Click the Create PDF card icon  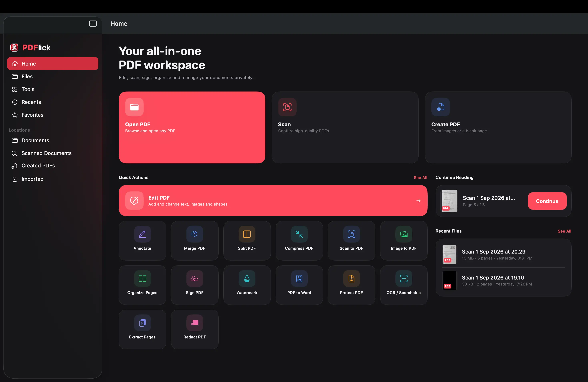tap(441, 107)
